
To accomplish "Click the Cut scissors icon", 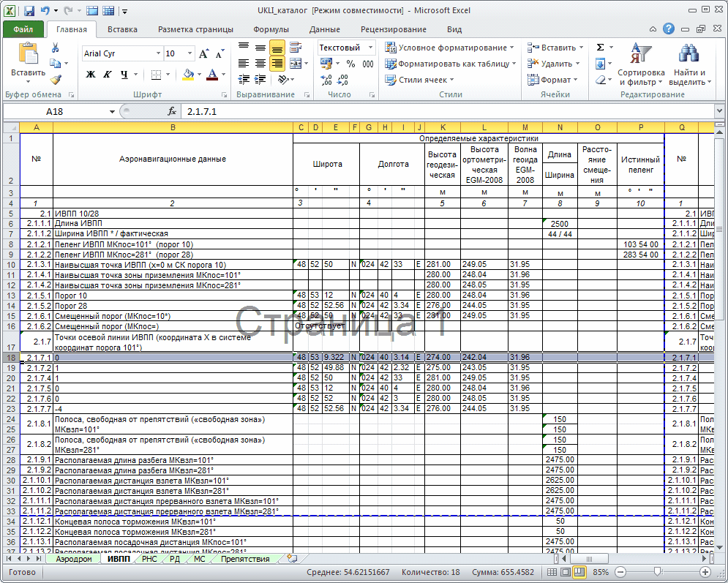I will [56, 48].
